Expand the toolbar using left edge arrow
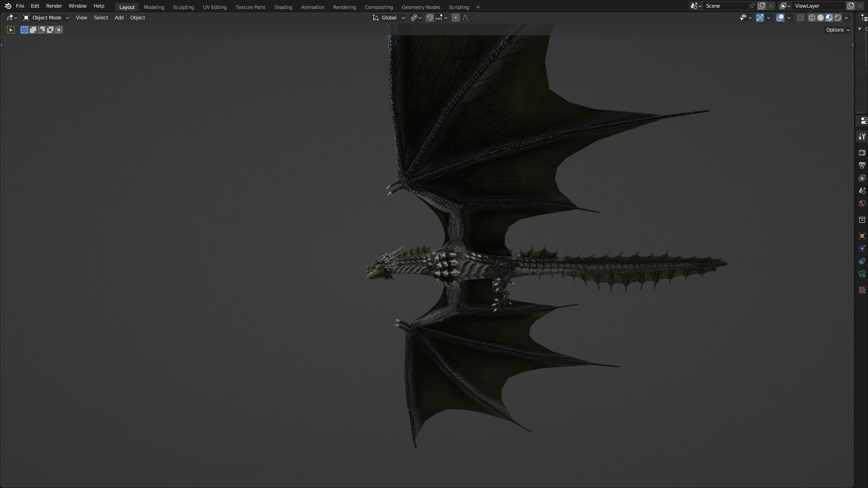The width and height of the screenshot is (868, 488). (2, 45)
